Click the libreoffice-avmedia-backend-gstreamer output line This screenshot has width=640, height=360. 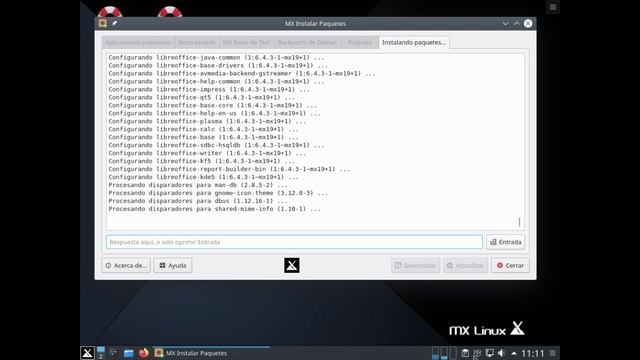tap(242, 73)
